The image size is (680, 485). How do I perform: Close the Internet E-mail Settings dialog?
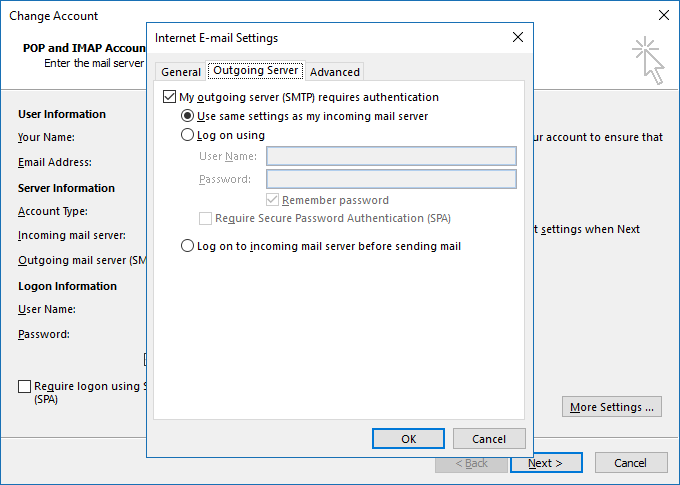[x=518, y=37]
